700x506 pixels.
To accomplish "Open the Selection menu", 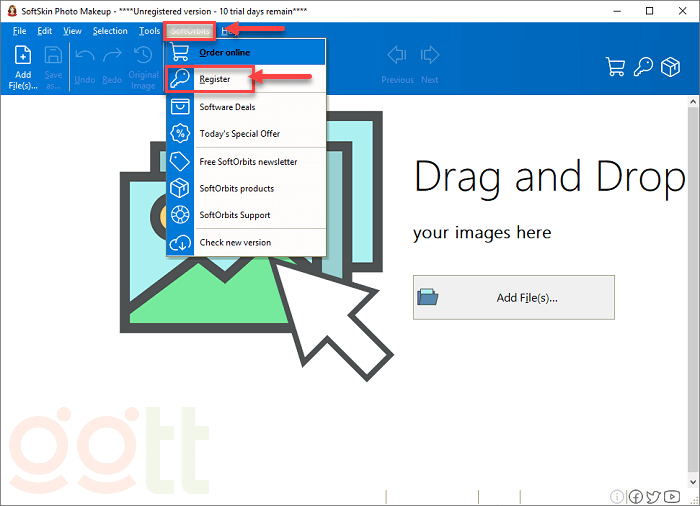I will point(110,31).
